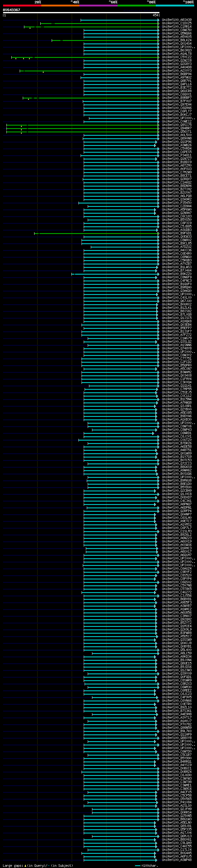The width and height of the screenshot is (197, 868).
Task: Select hit label UniRef100_B9KZZ0
Action: point(177,274)
